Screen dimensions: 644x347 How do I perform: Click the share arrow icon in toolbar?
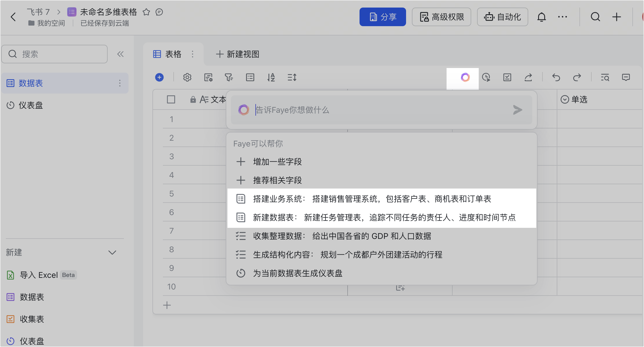(528, 77)
